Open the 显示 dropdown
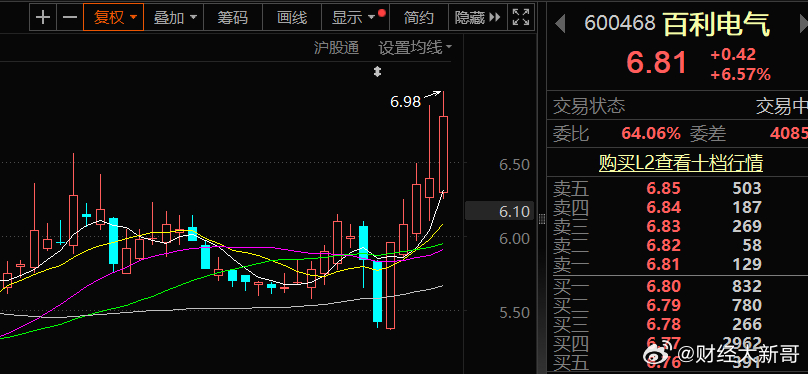This screenshot has width=808, height=374. pyautogui.click(x=356, y=18)
